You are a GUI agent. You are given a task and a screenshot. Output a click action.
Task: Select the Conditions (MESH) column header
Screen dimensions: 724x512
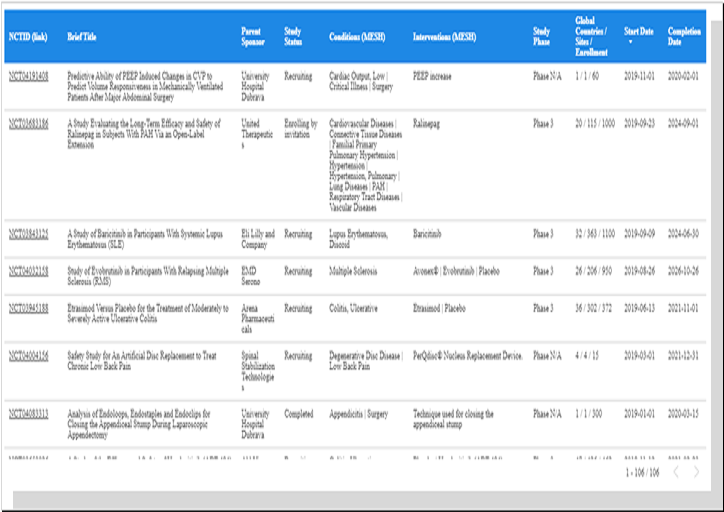tap(360, 37)
